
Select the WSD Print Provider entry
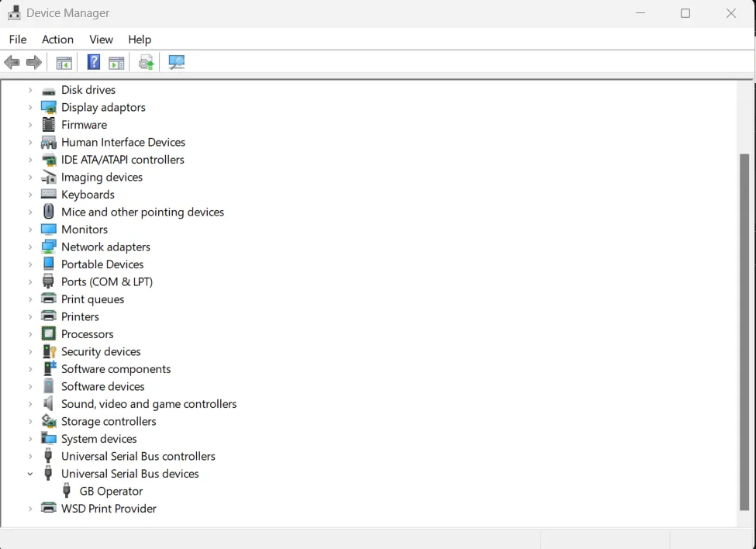click(109, 509)
